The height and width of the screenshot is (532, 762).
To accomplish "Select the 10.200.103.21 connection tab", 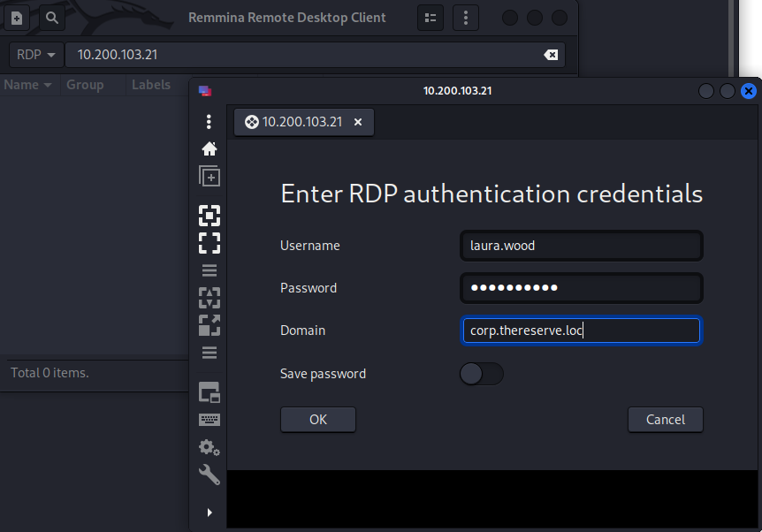I will click(301, 122).
